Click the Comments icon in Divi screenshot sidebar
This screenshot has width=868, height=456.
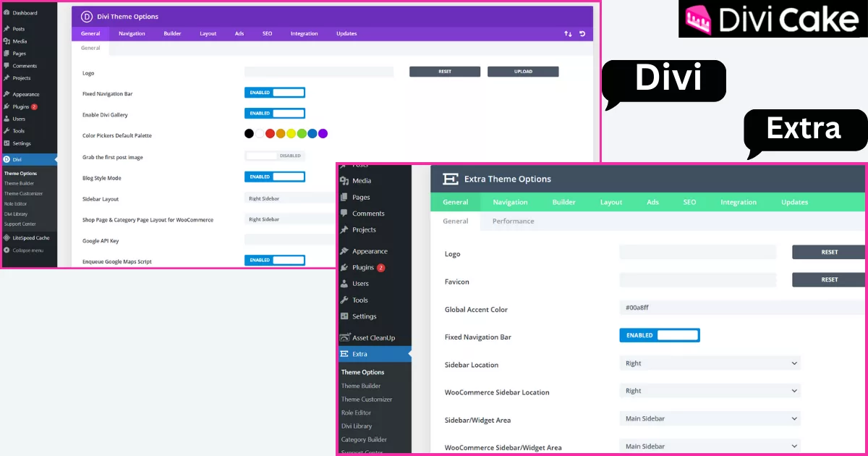pos(7,66)
